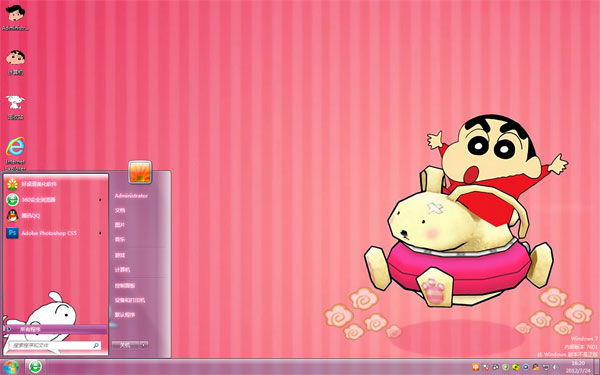
Task: Click the blue round tray icon
Action: (x=525, y=367)
